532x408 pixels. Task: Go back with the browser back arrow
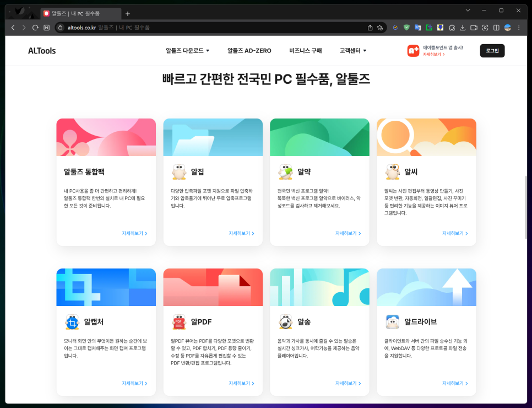click(13, 28)
